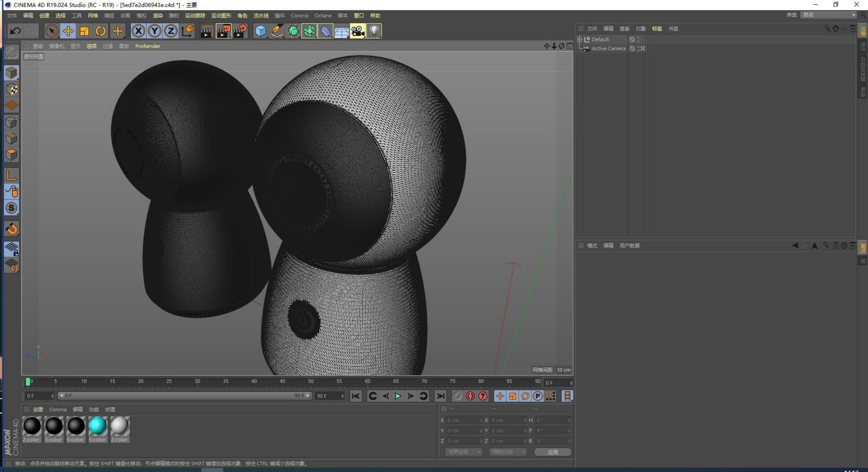The width and height of the screenshot is (868, 472).
Task: Open the 渲染 menu in menu bar
Action: [158, 16]
